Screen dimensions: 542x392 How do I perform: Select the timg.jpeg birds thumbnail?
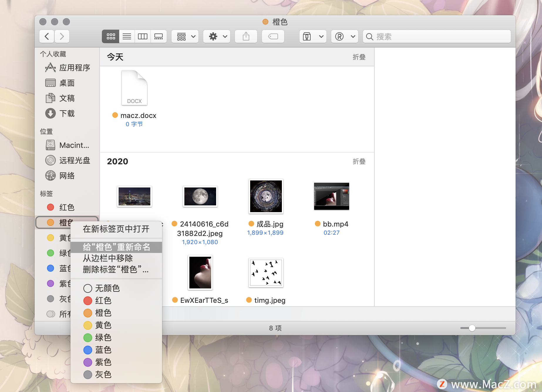(x=266, y=273)
